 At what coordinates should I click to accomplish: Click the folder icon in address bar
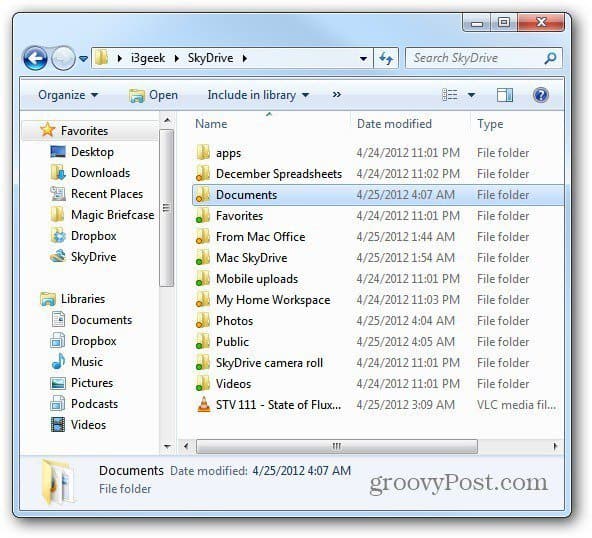pyautogui.click(x=101, y=58)
